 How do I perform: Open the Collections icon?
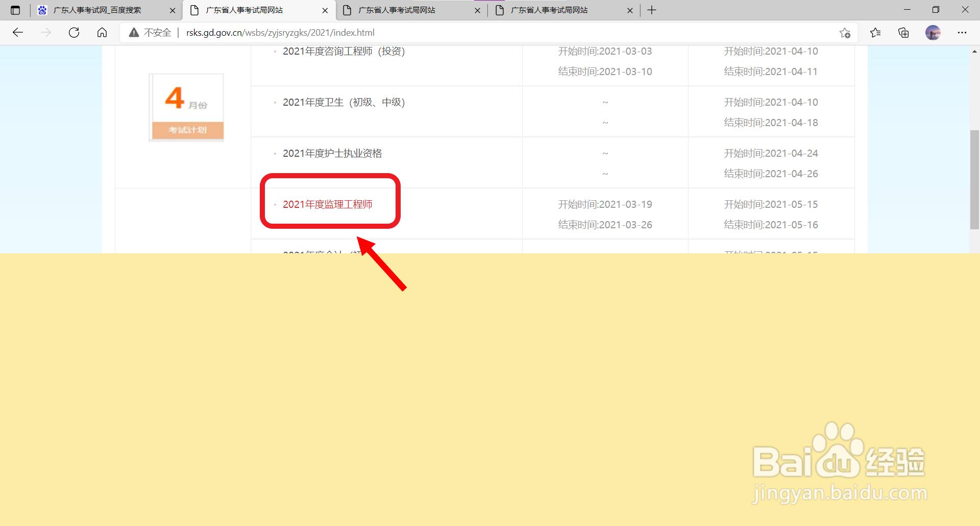pyautogui.click(x=903, y=33)
